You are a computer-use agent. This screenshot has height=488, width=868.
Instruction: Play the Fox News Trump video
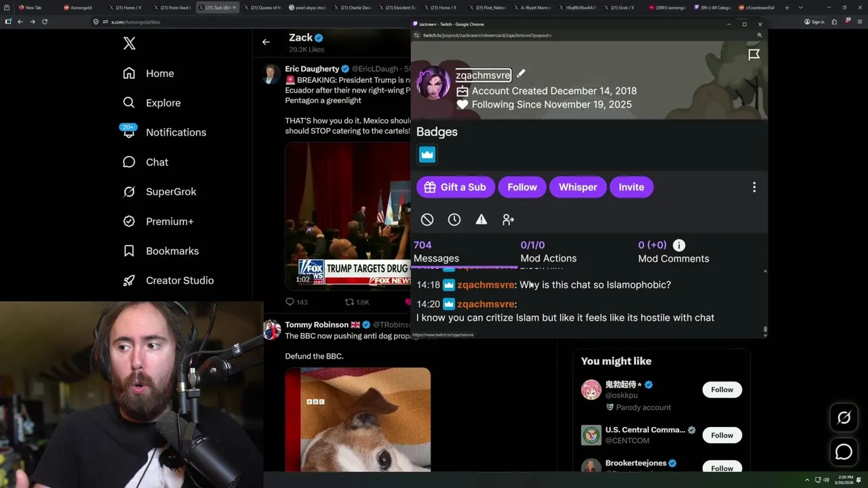(348, 216)
